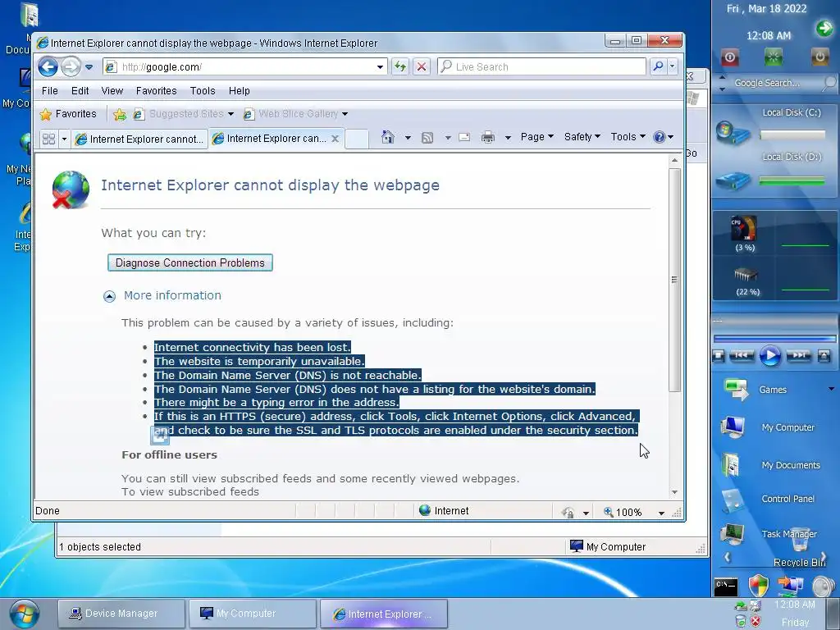
Task: Click the security lock icon in status bar
Action: click(x=568, y=513)
